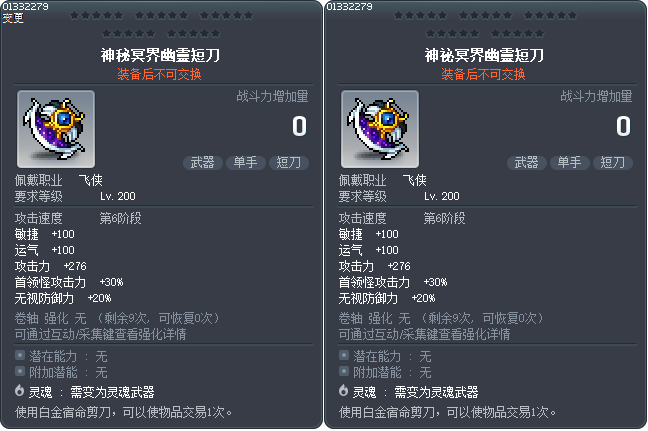Click the 装备后不可交换 red text in left panel
Image resolution: width=648 pixels, height=431 pixels.
click(x=160, y=74)
